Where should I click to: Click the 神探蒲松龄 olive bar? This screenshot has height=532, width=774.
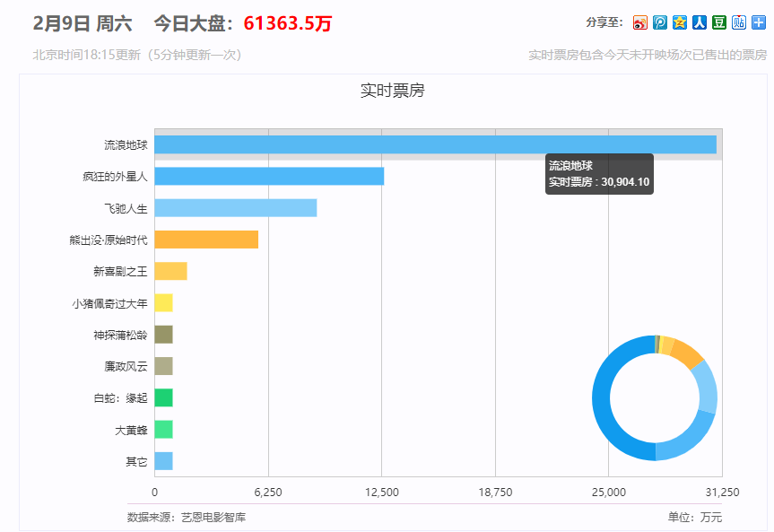coord(163,335)
